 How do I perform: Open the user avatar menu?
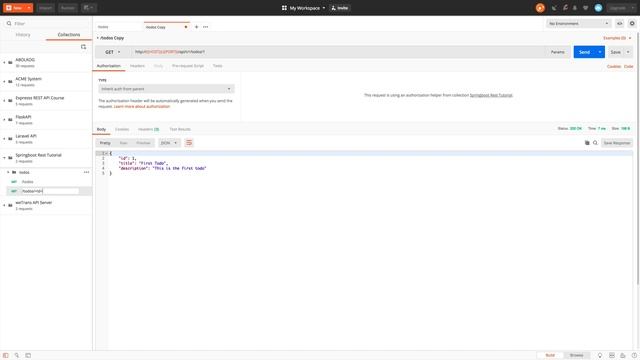[x=598, y=8]
